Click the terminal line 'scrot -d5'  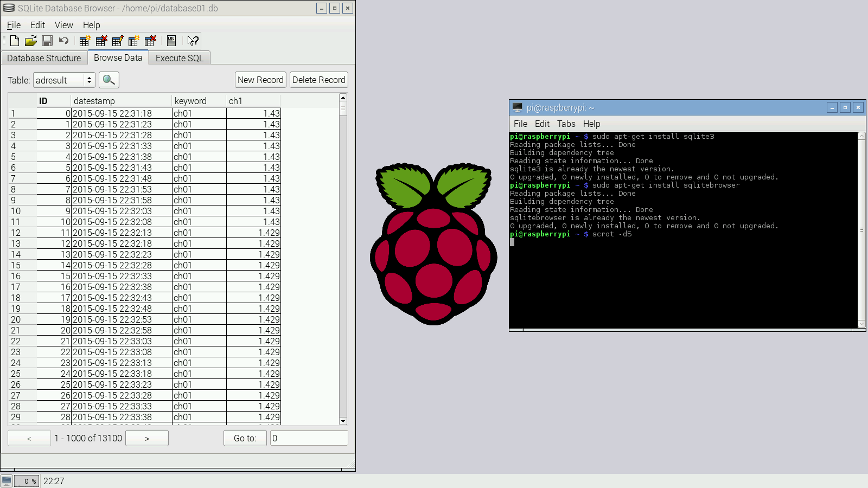click(x=612, y=234)
